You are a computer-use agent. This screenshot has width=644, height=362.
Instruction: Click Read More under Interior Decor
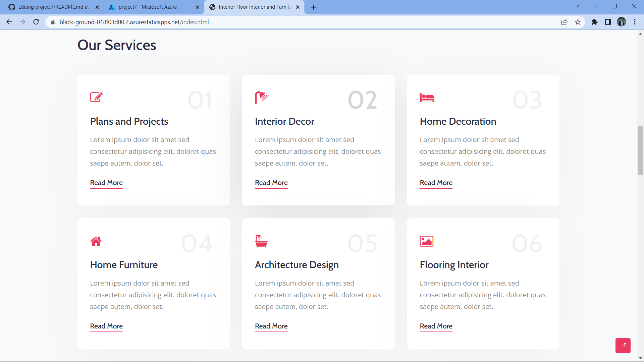(271, 183)
